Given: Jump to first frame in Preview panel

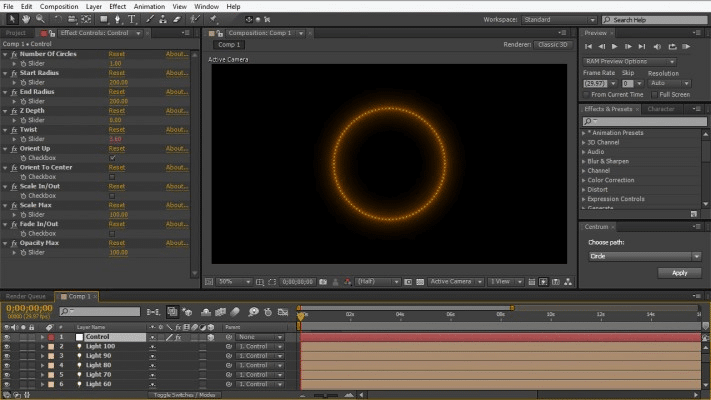Looking at the screenshot, I should pos(589,46).
